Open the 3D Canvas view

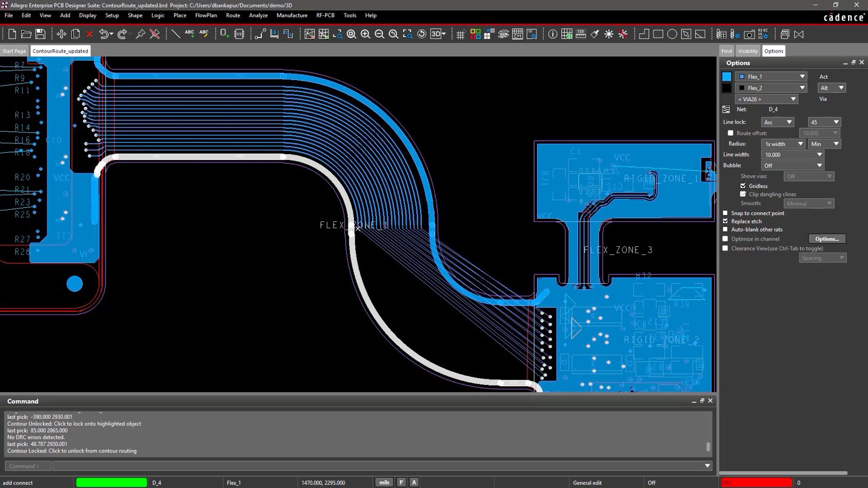pyautogui.click(x=436, y=34)
